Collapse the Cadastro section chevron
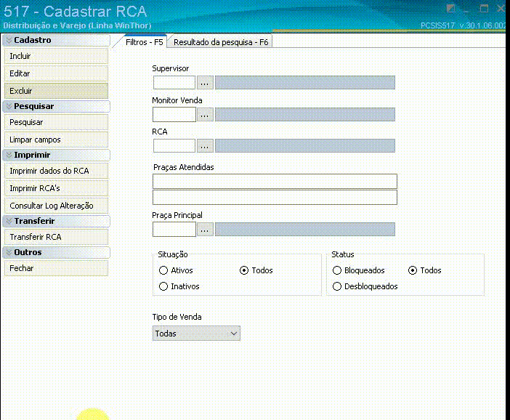The width and height of the screenshot is (510, 420). (x=9, y=40)
